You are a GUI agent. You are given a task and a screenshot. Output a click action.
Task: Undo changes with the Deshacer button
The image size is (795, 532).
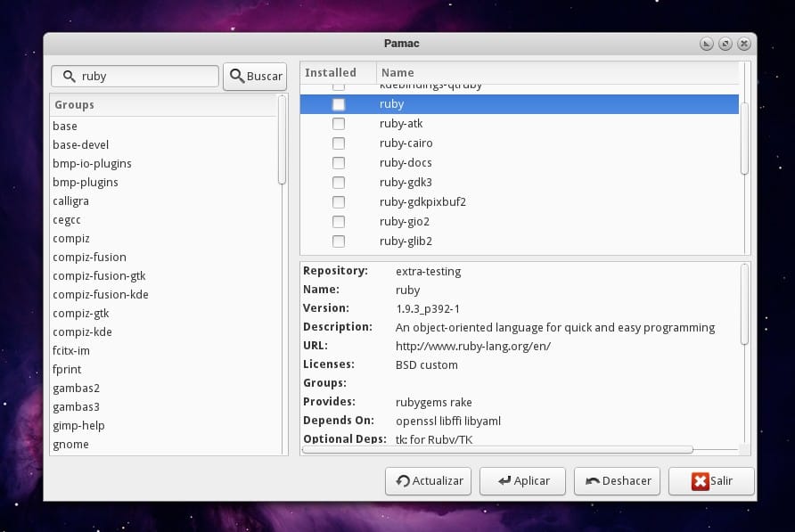point(618,481)
